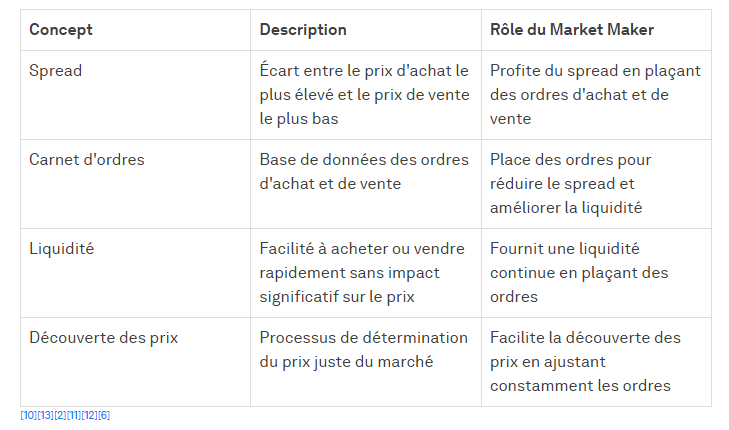Viewport: 729px width, 430px height.
Task: Click the Concept column header
Action: coord(61,30)
